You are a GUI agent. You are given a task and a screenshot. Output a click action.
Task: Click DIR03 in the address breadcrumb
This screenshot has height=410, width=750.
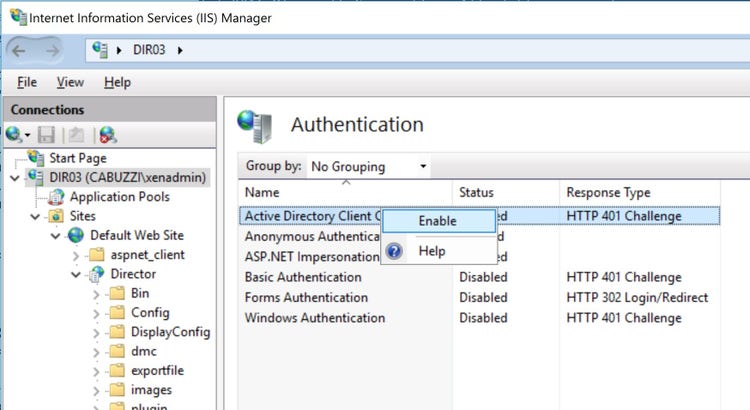pyautogui.click(x=149, y=50)
